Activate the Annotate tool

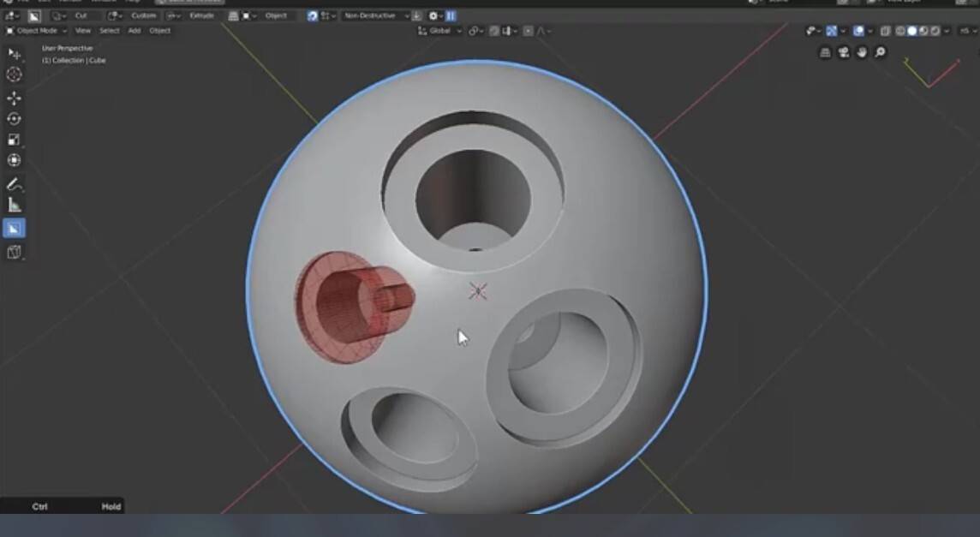pyautogui.click(x=13, y=183)
